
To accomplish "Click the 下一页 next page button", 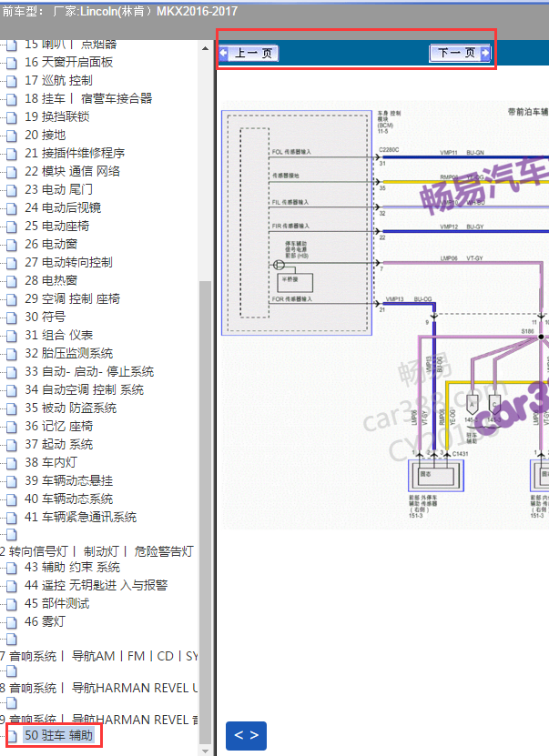I will tap(460, 53).
